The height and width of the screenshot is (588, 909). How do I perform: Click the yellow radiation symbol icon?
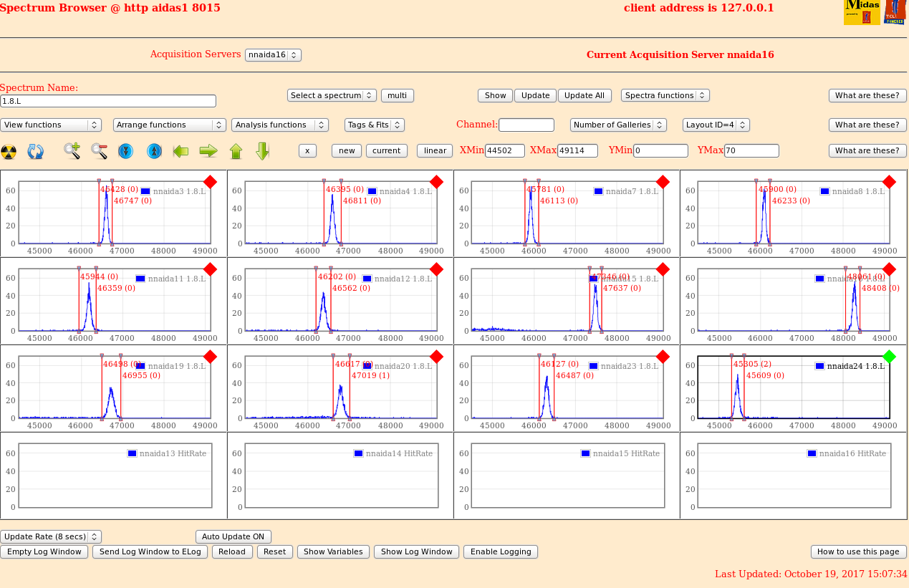point(9,151)
